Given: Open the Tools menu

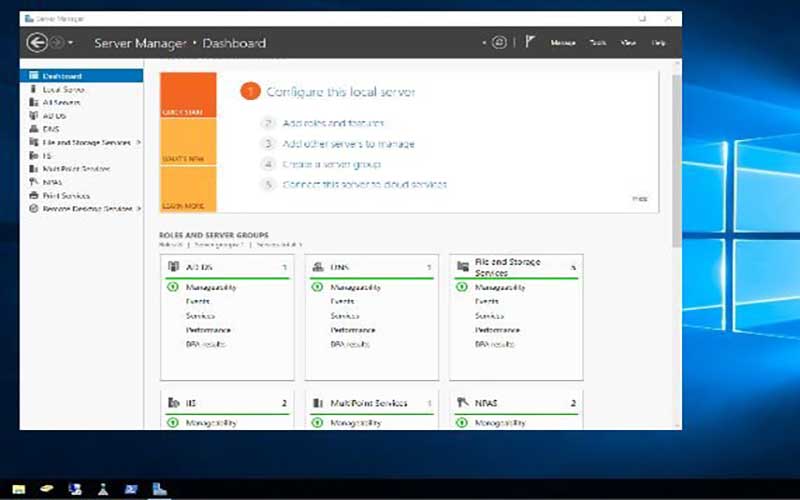Looking at the screenshot, I should [x=598, y=43].
